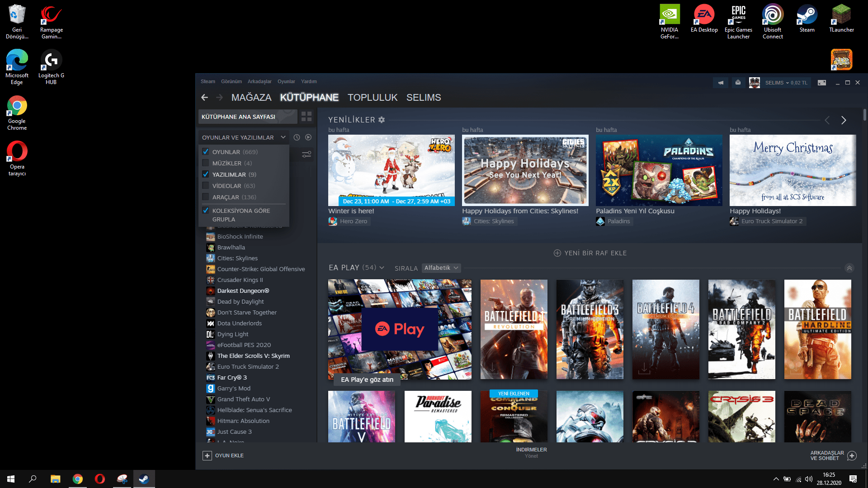Click the recent activity clock icon
Screen dimensions: 868x488
297,137
